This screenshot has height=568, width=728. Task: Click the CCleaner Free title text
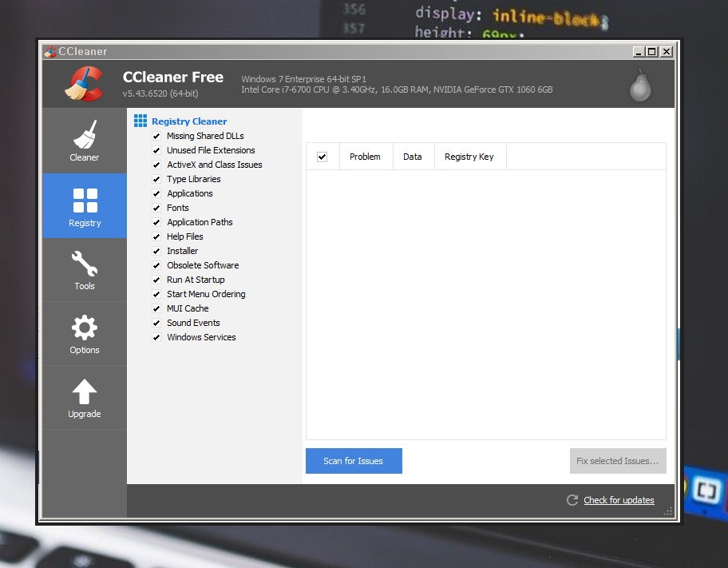coord(172,77)
